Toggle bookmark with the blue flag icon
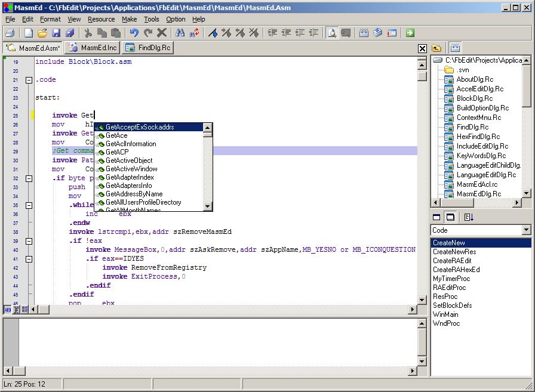Viewport: 535px width, 392px height. 213,33
